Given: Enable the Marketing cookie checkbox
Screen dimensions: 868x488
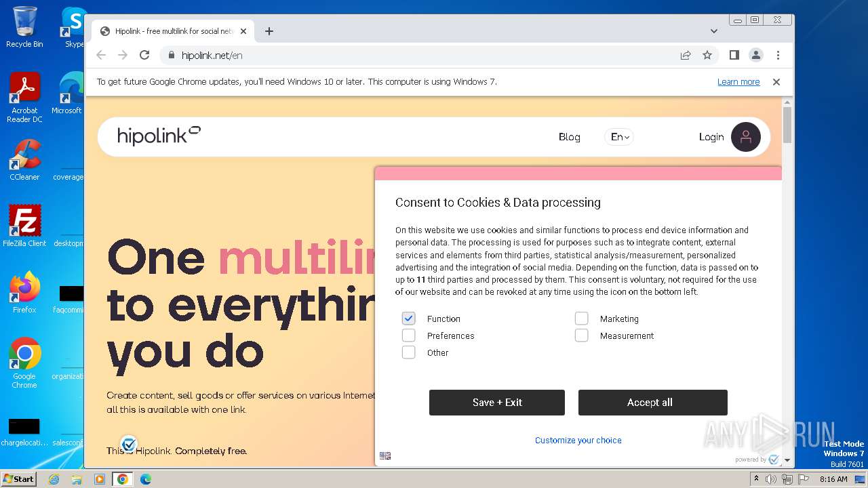Looking at the screenshot, I should tap(581, 319).
